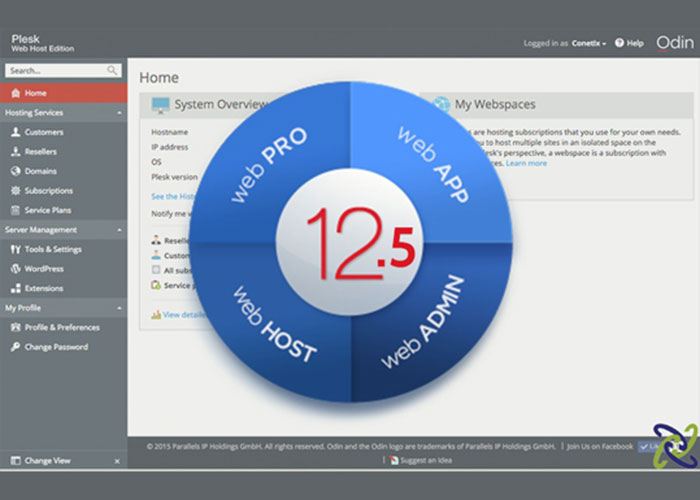Open the Help menu

coord(632,44)
